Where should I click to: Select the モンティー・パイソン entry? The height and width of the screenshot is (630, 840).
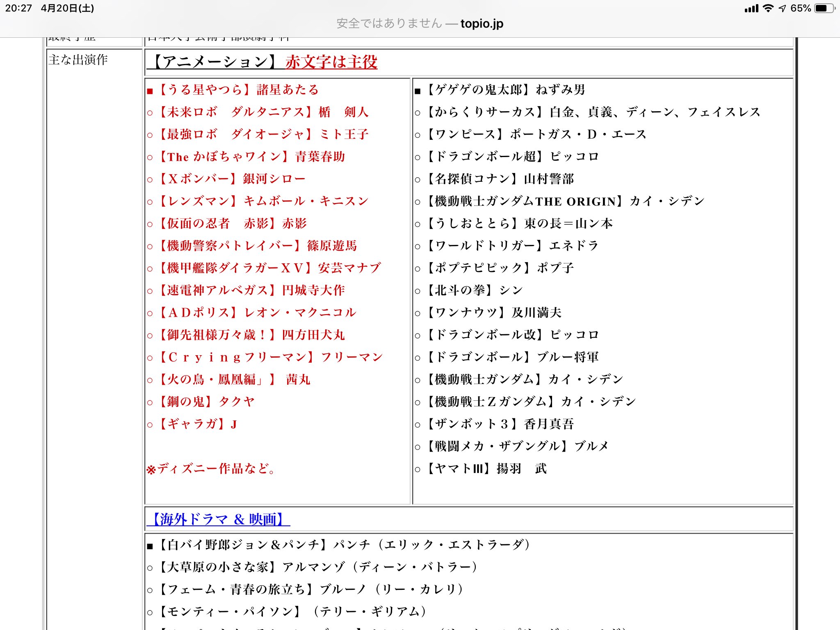[x=287, y=611]
